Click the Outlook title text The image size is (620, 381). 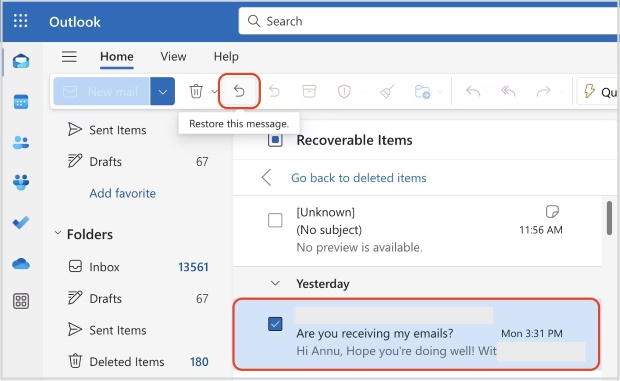(x=75, y=22)
